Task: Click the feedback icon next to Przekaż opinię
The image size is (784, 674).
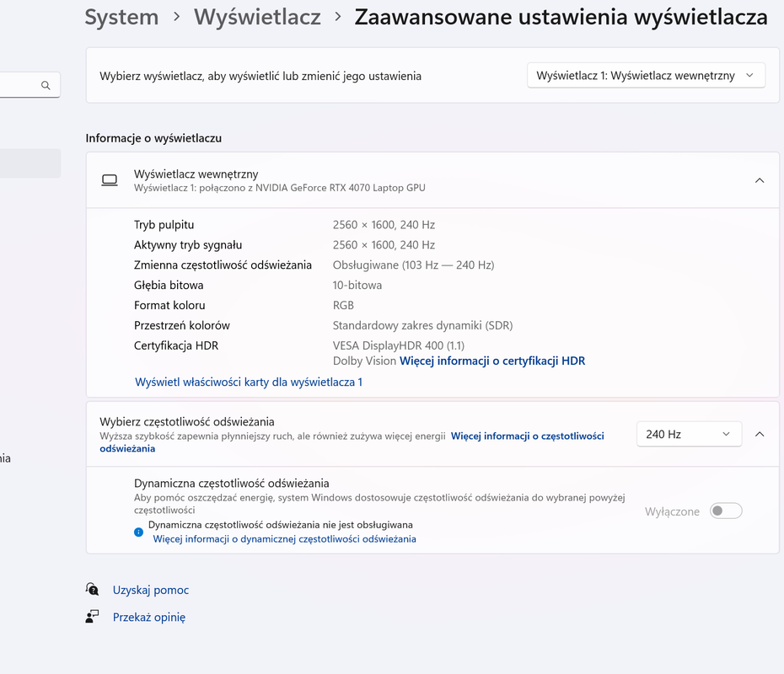Action: click(92, 617)
